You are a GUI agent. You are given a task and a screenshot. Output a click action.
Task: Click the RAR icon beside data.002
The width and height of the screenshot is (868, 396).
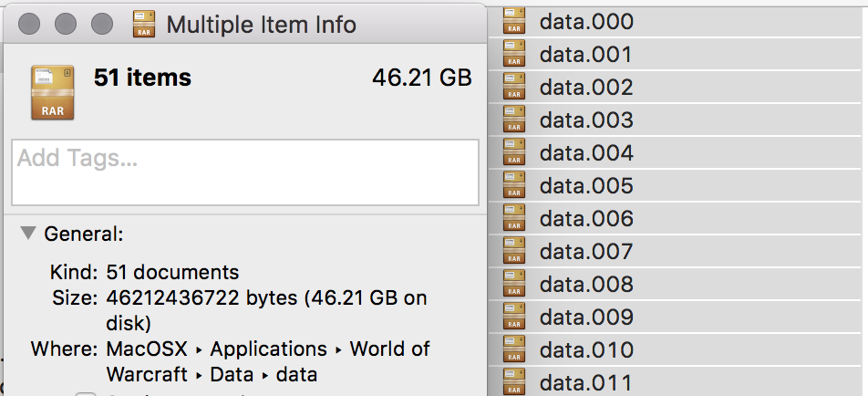(515, 88)
